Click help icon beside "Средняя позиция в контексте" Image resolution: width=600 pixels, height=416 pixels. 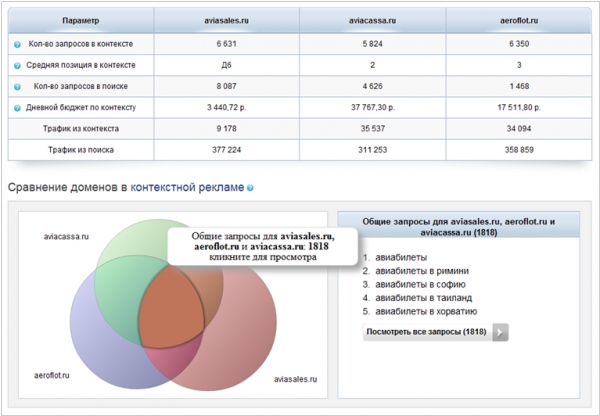[17, 66]
